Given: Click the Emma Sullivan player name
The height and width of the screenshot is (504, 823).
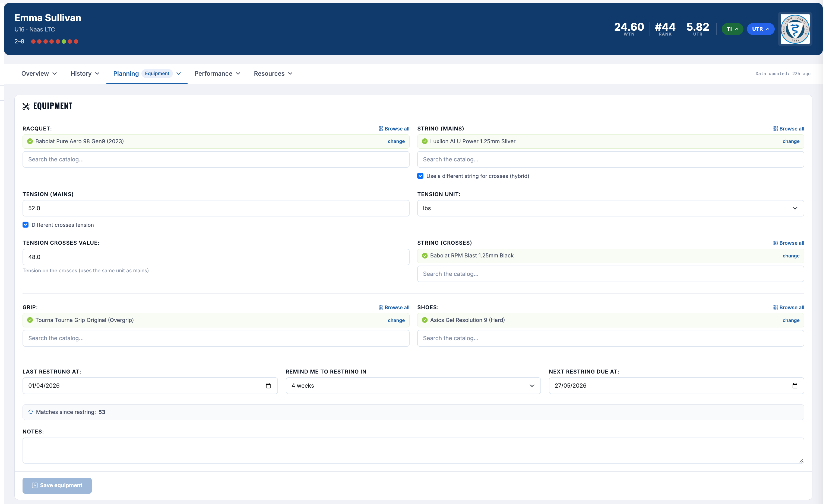Looking at the screenshot, I should point(48,18).
